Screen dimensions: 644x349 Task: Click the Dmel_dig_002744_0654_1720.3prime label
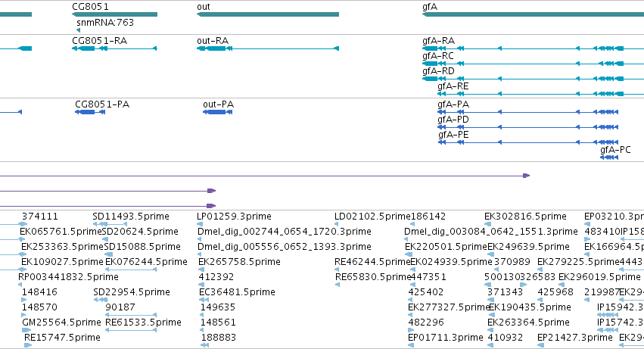[285, 232]
